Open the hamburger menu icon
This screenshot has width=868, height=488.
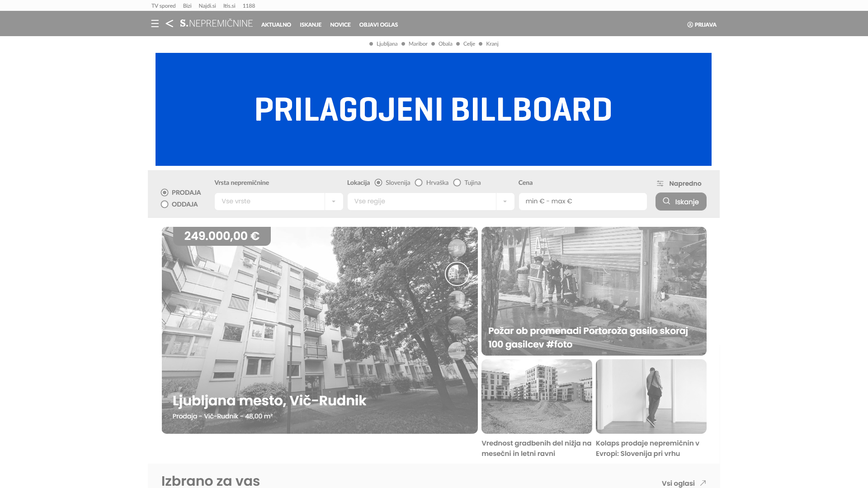tap(155, 23)
